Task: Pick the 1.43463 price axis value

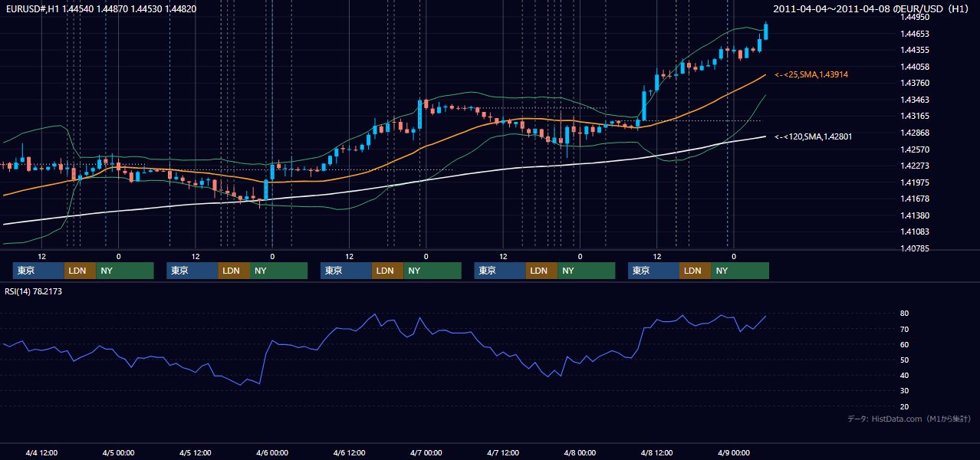Action: 914,100
